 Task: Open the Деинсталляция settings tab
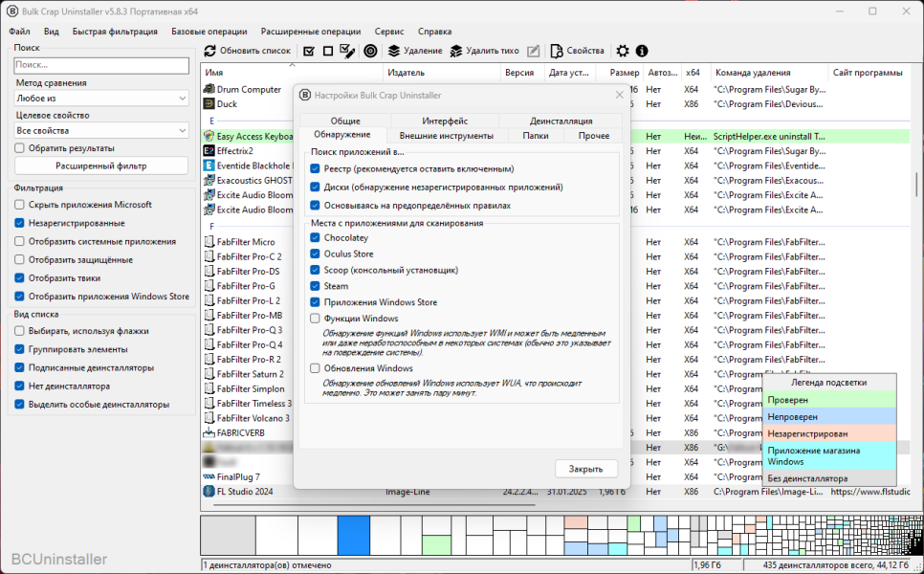click(561, 121)
